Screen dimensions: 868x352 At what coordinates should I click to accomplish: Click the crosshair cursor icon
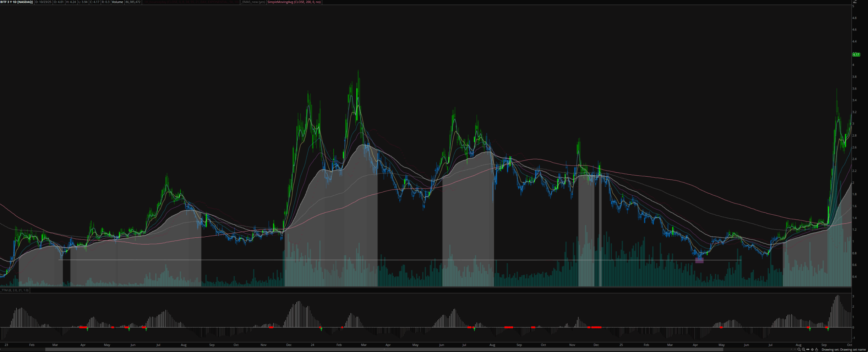[x=812, y=349]
